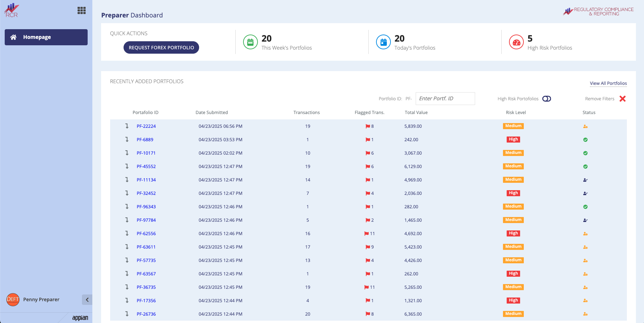Screen dimensions: 644x323
Task: Open the apps grid menu icon
Action: pyautogui.click(x=82, y=10)
